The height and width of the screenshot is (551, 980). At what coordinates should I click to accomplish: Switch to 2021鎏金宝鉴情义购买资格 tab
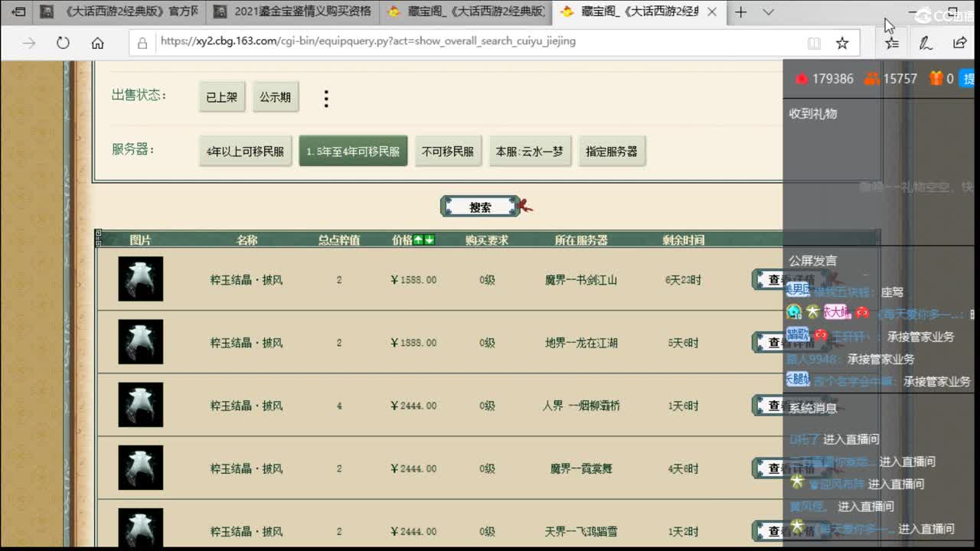coord(292,12)
